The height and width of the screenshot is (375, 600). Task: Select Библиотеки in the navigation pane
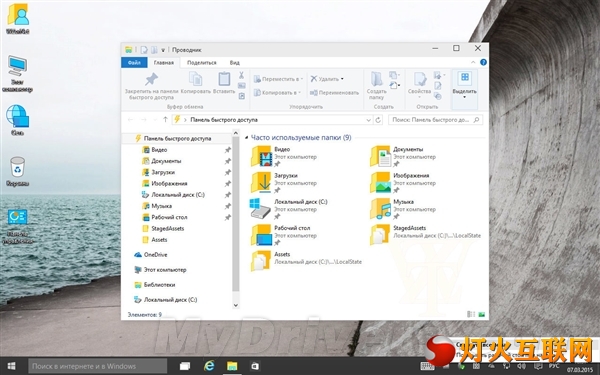(x=159, y=285)
